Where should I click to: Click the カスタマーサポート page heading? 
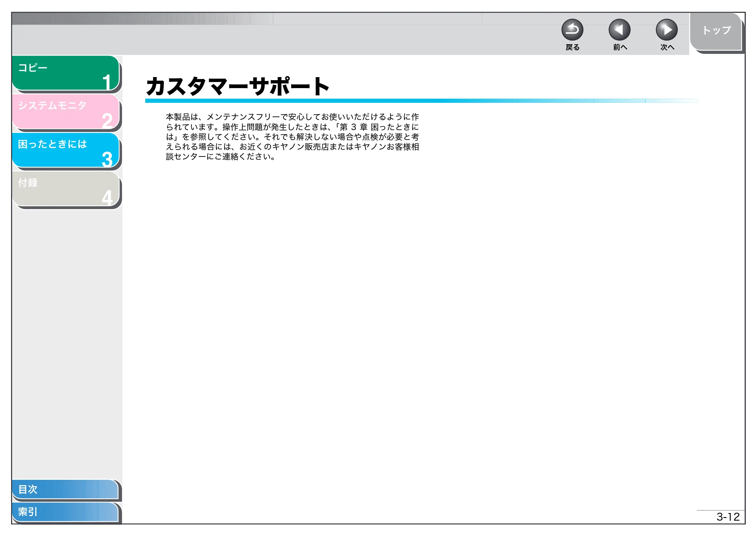pos(238,86)
